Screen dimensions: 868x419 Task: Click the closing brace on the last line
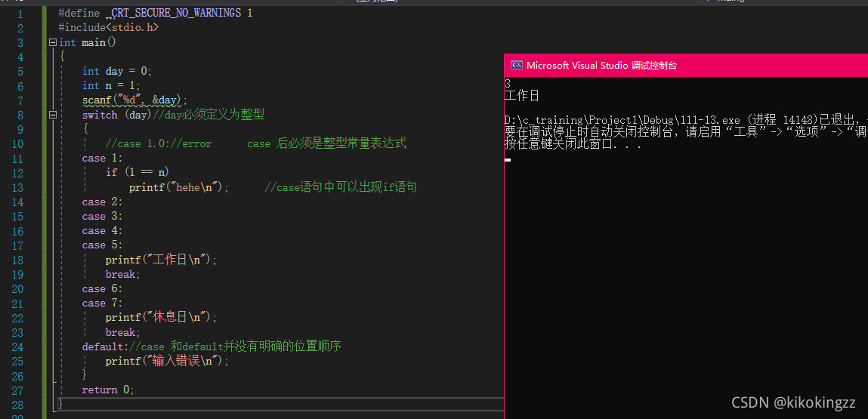pos(61,404)
